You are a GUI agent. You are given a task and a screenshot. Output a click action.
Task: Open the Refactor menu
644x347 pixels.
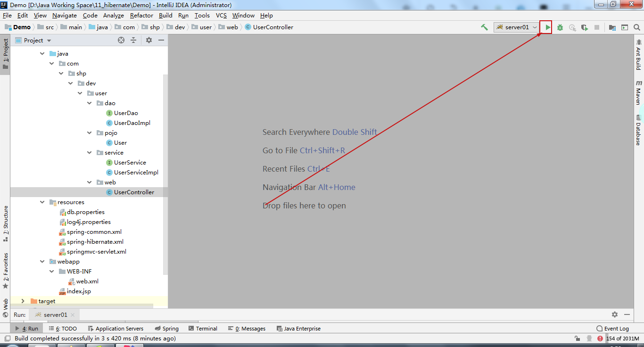tap(141, 16)
